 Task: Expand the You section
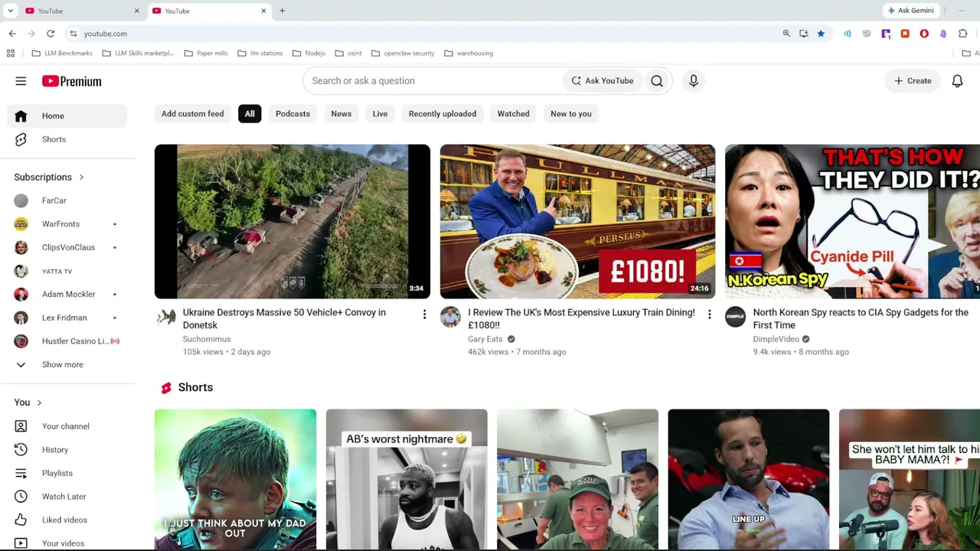[28, 403]
